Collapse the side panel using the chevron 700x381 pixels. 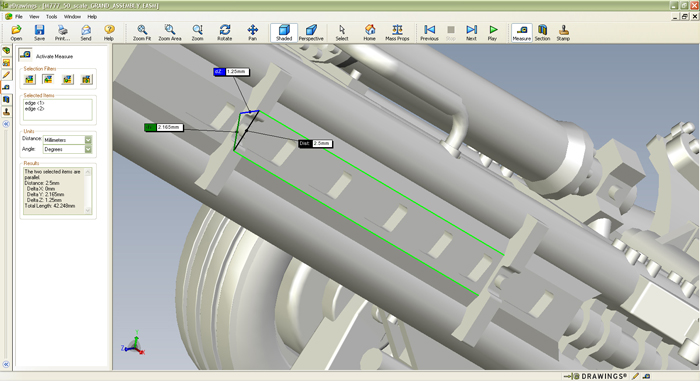pos(6,124)
